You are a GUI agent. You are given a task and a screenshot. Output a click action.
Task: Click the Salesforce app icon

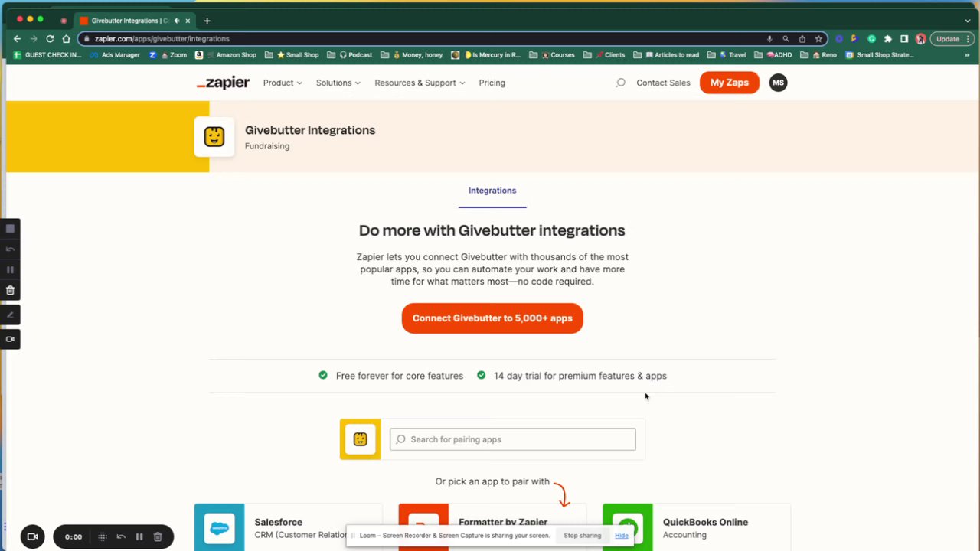220,527
